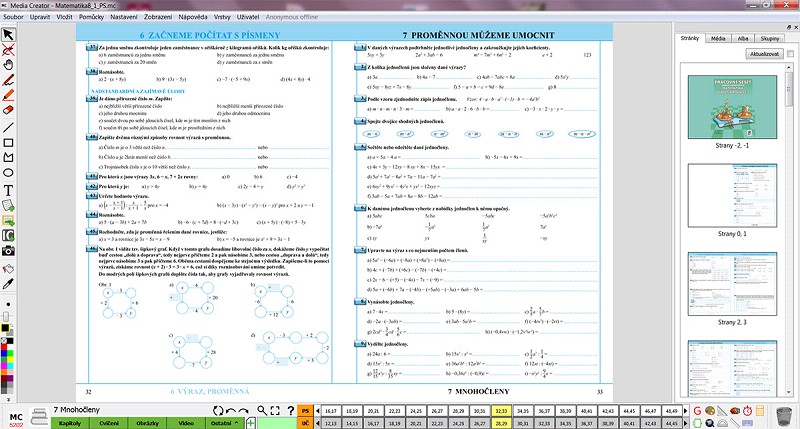Open the stacked books library icon

point(39,417)
